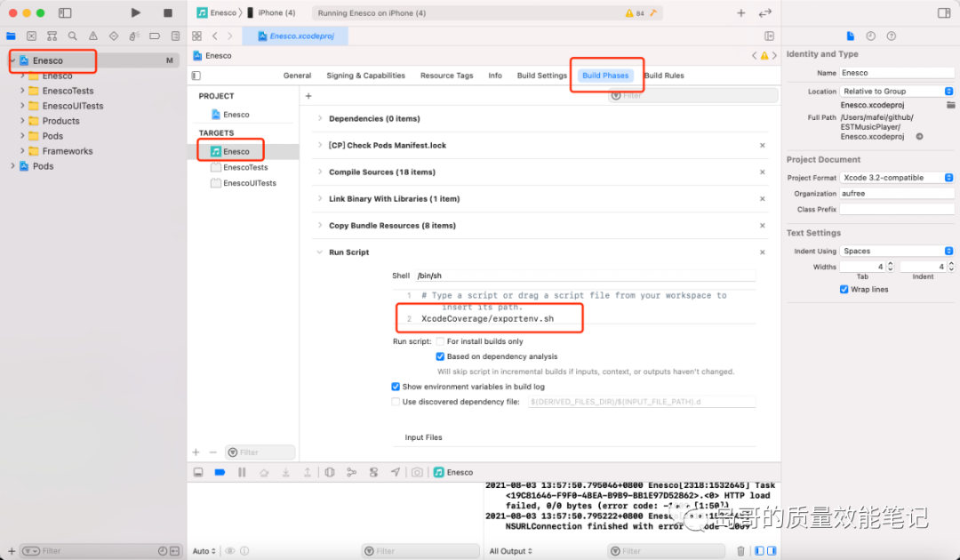960x560 pixels.
Task: Step over in the debug bar
Action: (x=264, y=473)
